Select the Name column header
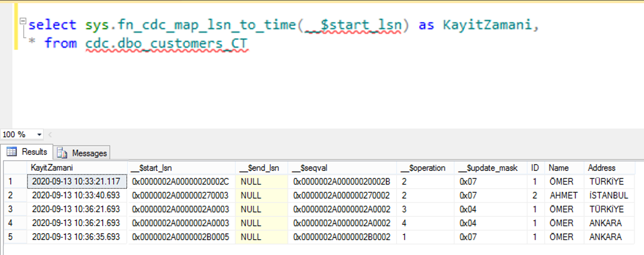 point(564,168)
